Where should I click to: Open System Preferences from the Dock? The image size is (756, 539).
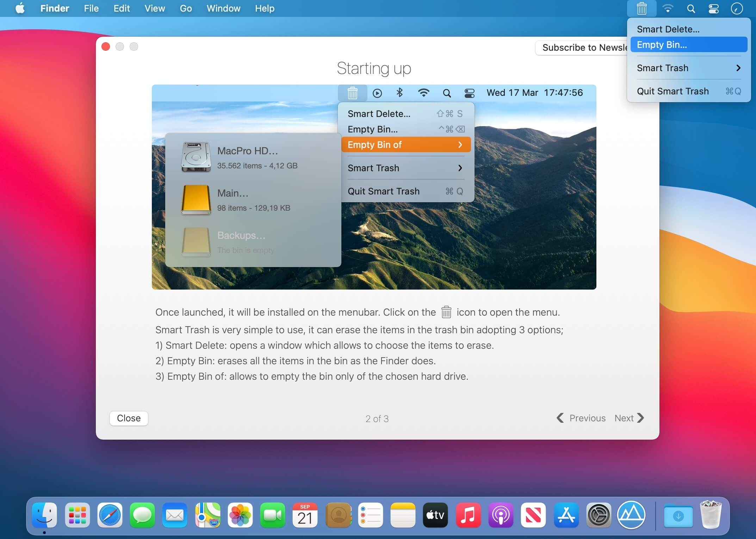click(x=599, y=515)
